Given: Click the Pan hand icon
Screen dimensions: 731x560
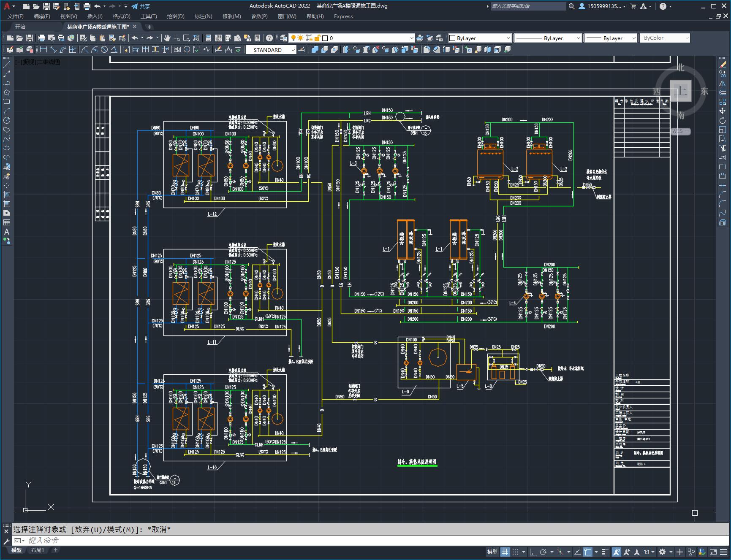Looking at the screenshot, I should click(167, 38).
